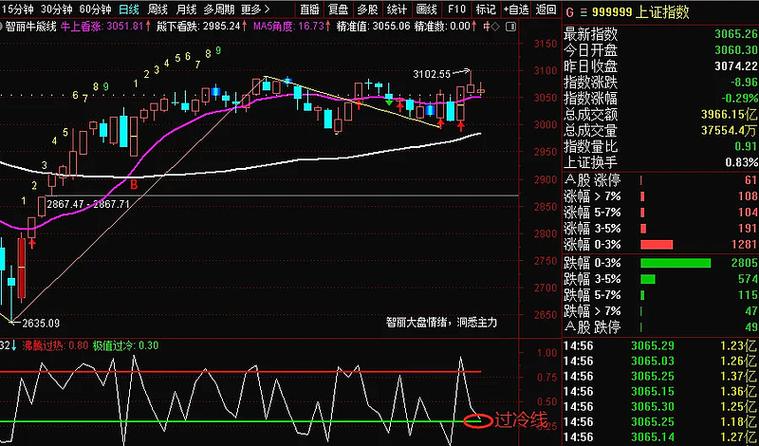The height and width of the screenshot is (446, 759).
Task: Click the 3102.55 high price label
Action: click(x=431, y=74)
